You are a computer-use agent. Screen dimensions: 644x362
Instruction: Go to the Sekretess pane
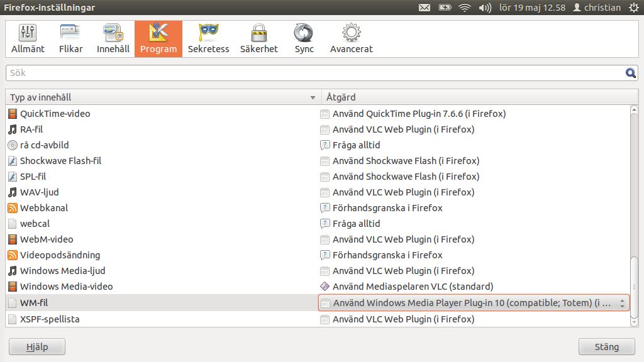click(209, 38)
